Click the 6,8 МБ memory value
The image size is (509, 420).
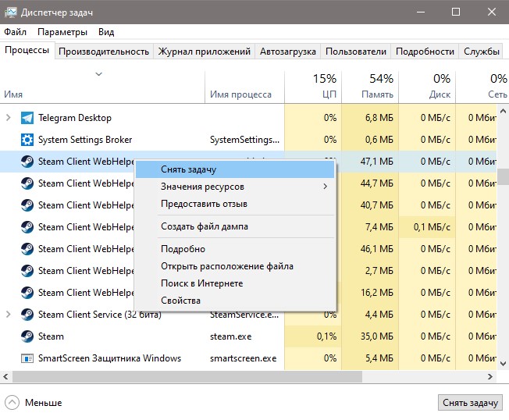(x=379, y=118)
